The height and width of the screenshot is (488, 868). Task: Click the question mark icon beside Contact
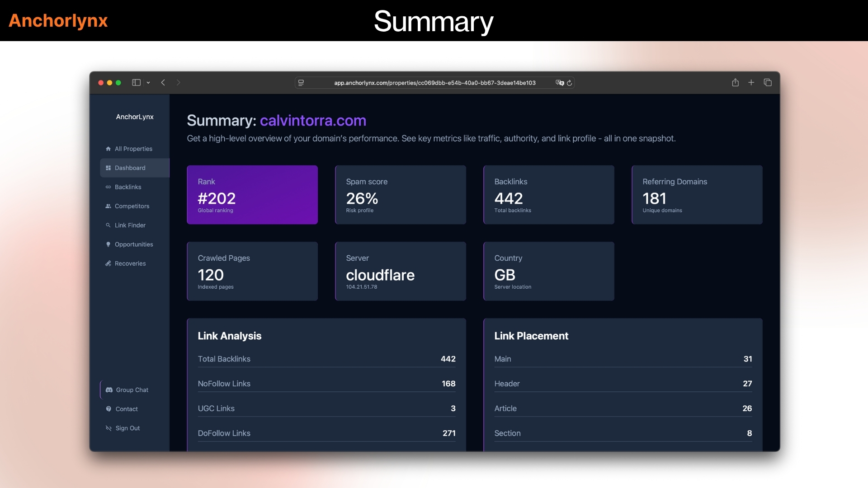[108, 409]
